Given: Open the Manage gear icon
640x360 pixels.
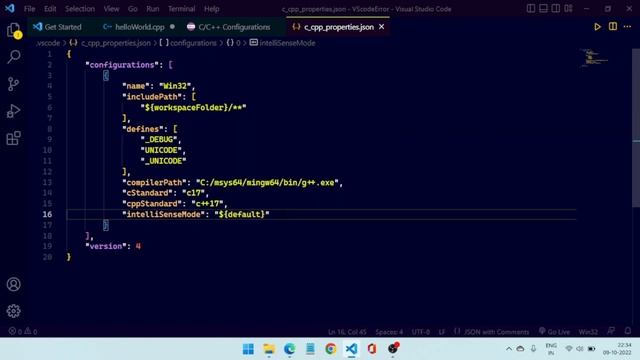Looking at the screenshot, I should (13, 311).
